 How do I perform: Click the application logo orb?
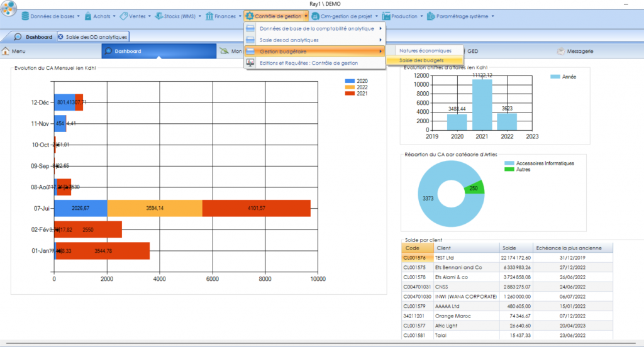click(9, 8)
